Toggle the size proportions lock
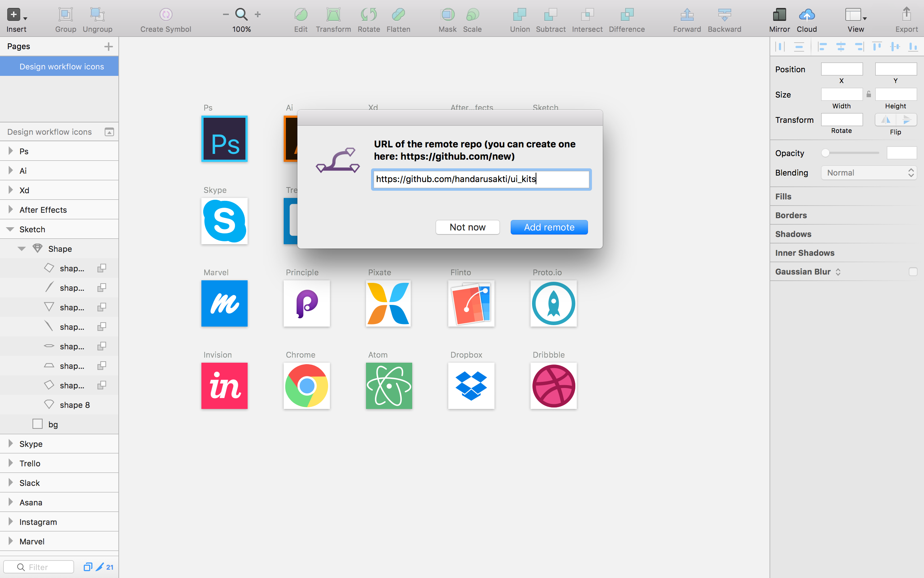 [869, 94]
